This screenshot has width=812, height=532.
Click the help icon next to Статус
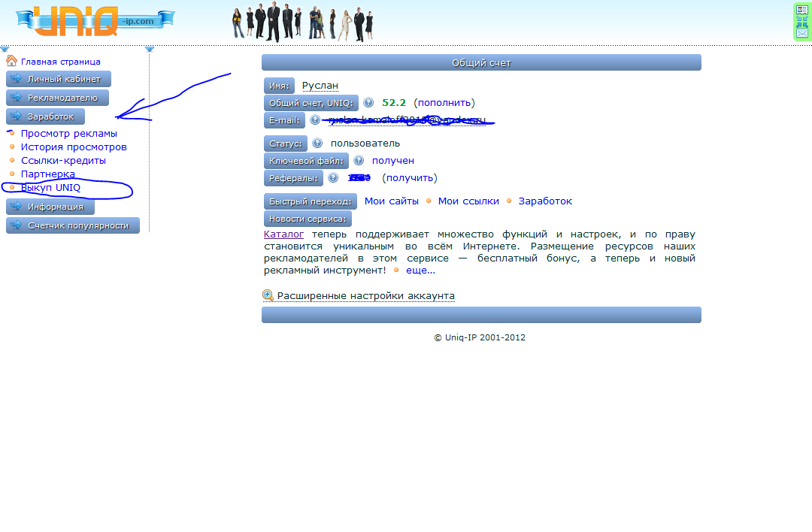click(x=317, y=143)
